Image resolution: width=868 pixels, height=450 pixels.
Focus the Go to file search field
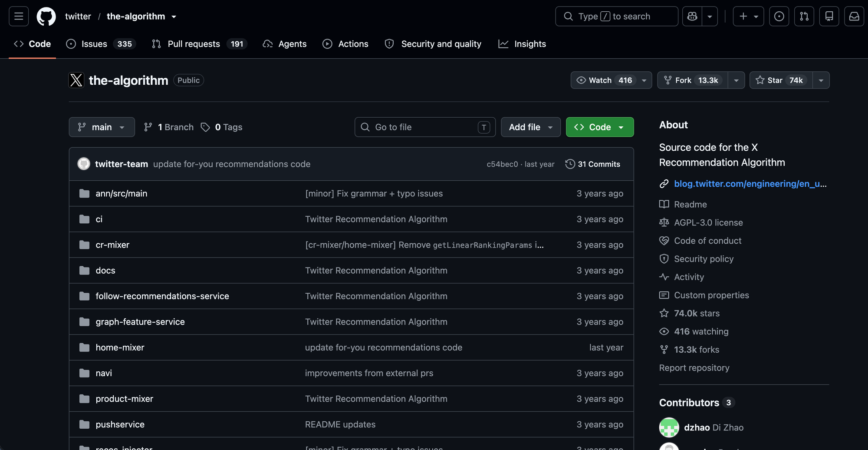coord(425,127)
